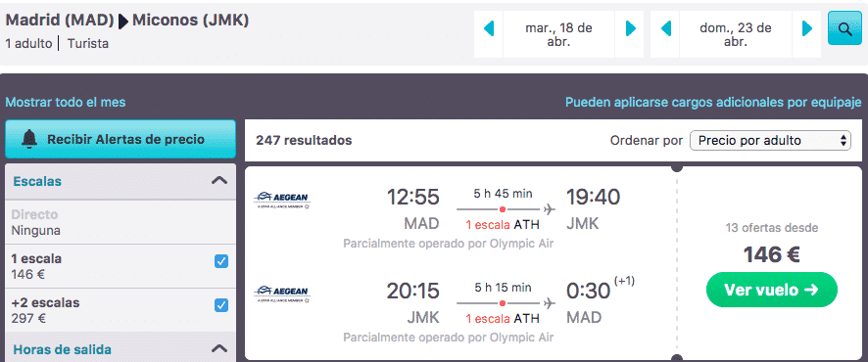Uncheck the +2 escalas filter
Screen dimensions: 868x362
pos(221,305)
